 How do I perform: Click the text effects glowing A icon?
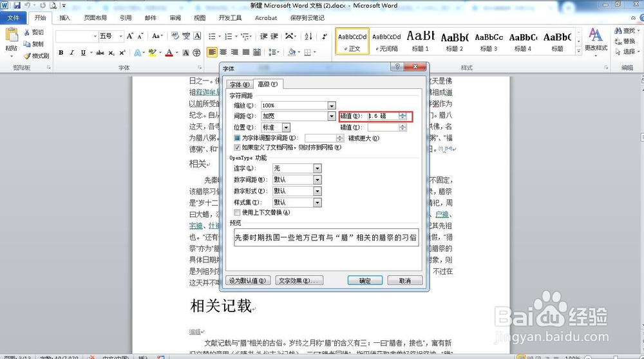click(x=138, y=53)
